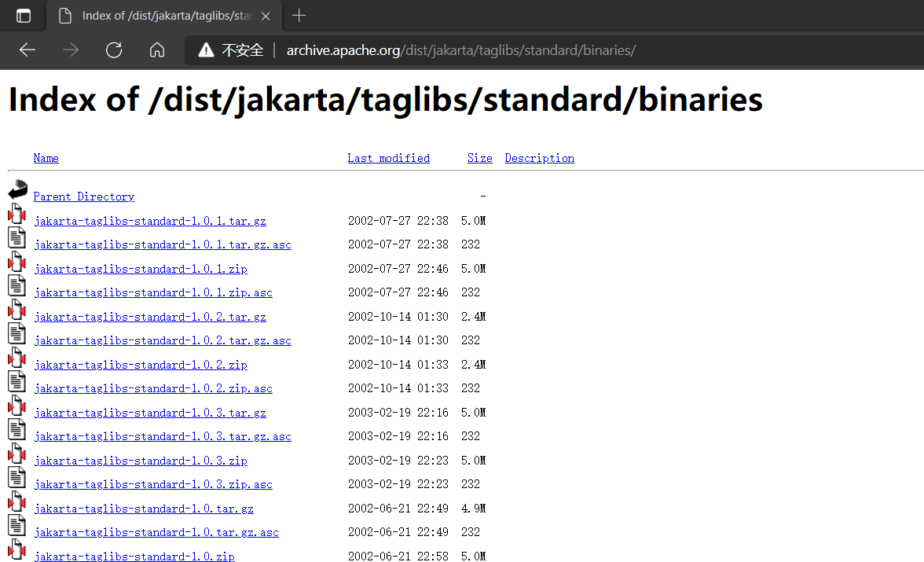This screenshot has height=562, width=924.
Task: Sort listing by Name column
Action: [46, 158]
